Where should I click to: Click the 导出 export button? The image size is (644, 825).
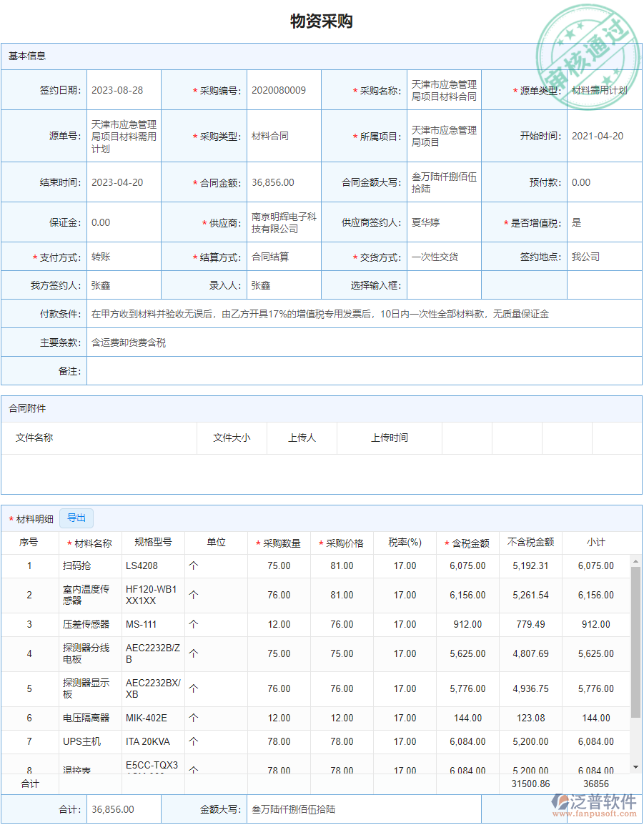pos(76,518)
